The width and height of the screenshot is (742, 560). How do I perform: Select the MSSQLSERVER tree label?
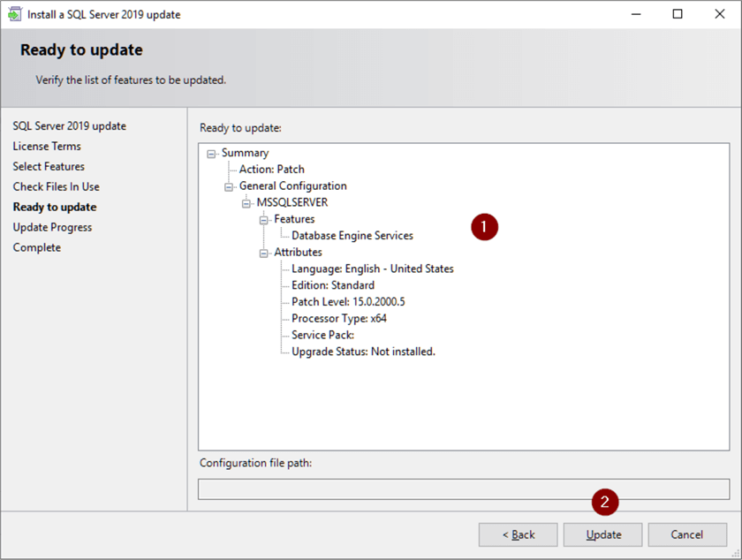292,202
